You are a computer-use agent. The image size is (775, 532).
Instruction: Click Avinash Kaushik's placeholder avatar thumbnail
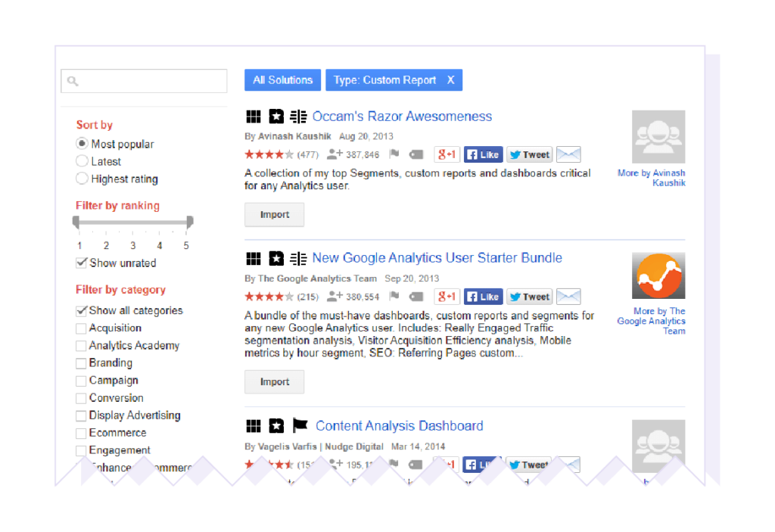(658, 137)
